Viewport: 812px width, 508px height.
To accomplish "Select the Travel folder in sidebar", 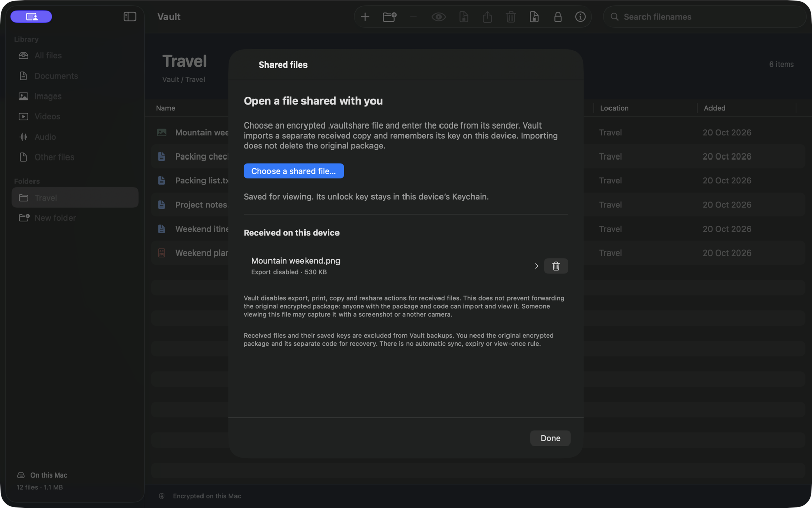I will click(x=75, y=198).
